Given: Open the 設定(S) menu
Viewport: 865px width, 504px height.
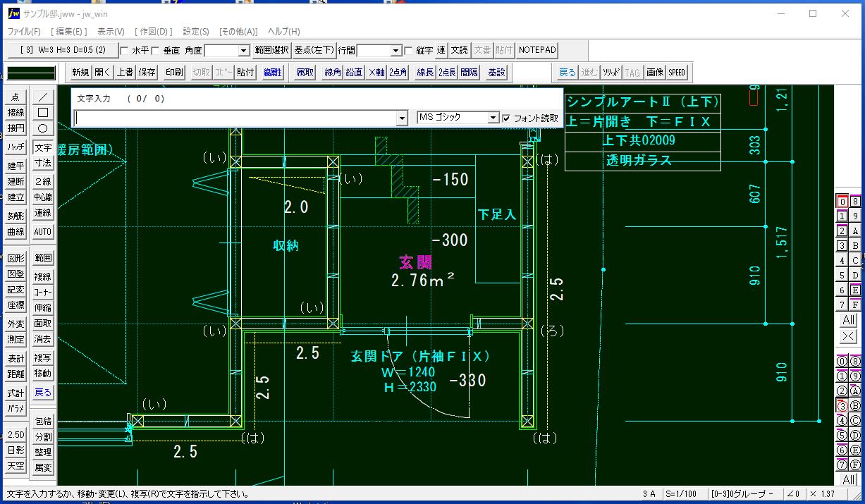Looking at the screenshot, I should 196,32.
